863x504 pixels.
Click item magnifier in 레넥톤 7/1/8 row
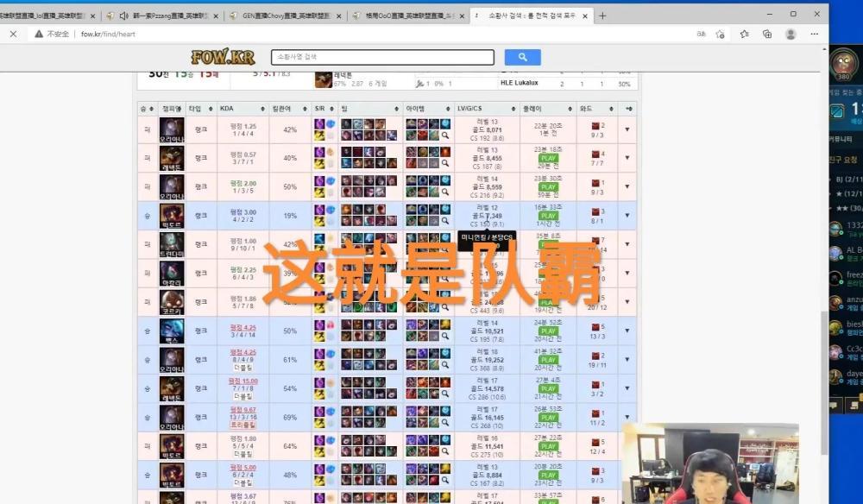coord(444,394)
